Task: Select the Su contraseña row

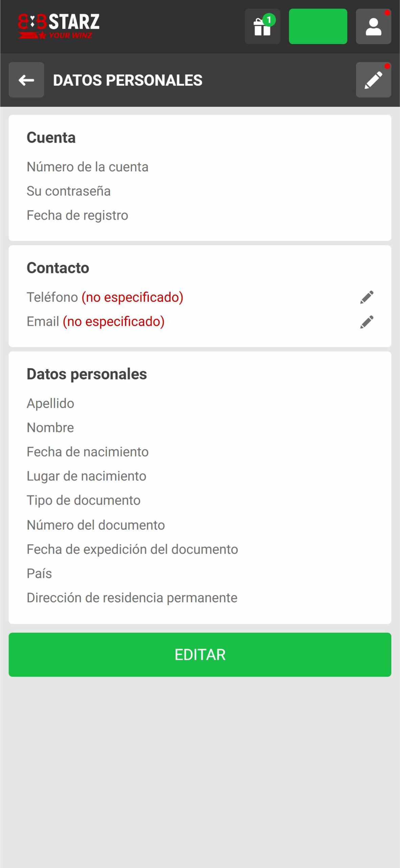Action: tap(69, 191)
